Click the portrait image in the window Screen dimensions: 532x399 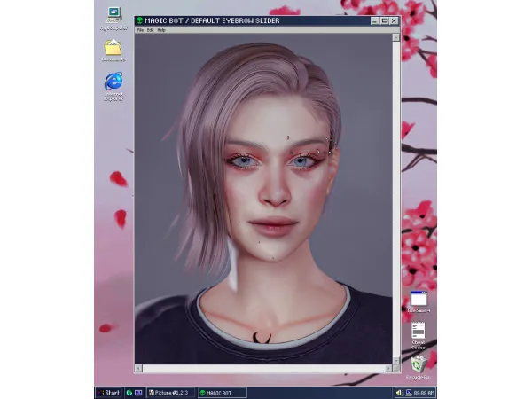[x=263, y=199]
